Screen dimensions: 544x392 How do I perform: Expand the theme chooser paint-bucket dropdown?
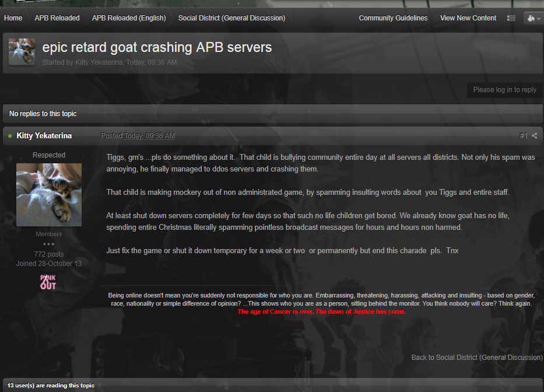[x=533, y=18]
